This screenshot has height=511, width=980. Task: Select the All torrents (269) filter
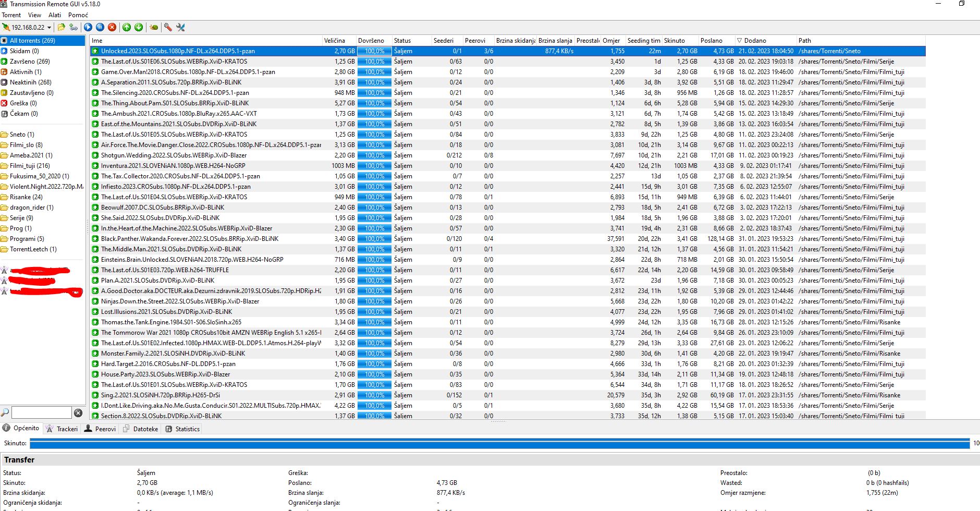pyautogui.click(x=43, y=41)
